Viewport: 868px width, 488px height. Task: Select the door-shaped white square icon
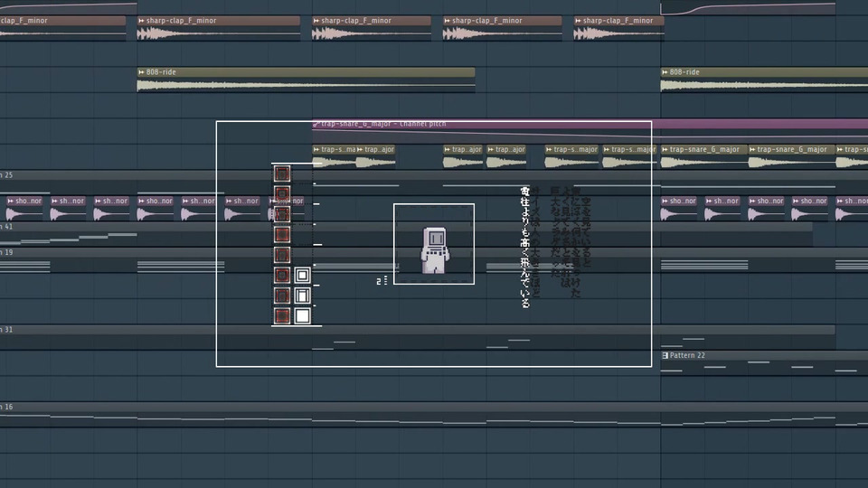pyautogui.click(x=302, y=296)
